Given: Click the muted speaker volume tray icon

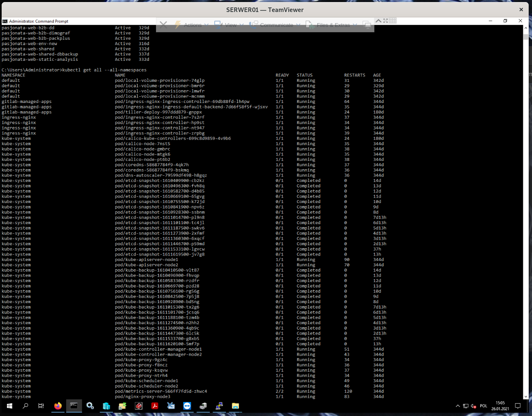Looking at the screenshot, I should pyautogui.click(x=474, y=406).
